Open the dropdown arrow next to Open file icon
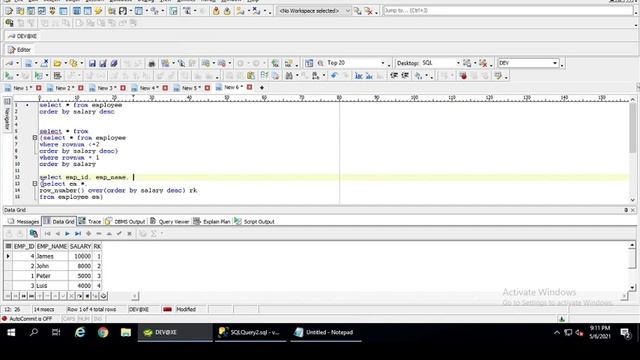Viewport: 640px width, 360px height. (x=65, y=63)
